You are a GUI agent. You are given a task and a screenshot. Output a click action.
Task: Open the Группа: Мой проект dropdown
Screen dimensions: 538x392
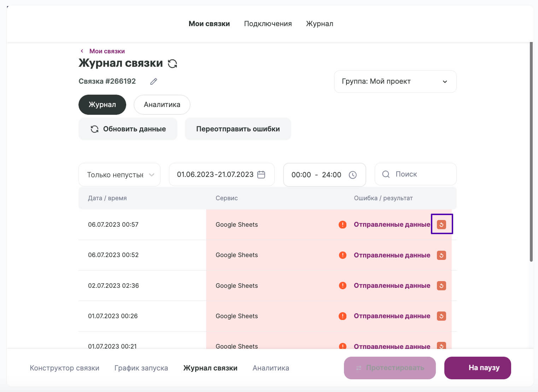point(395,82)
